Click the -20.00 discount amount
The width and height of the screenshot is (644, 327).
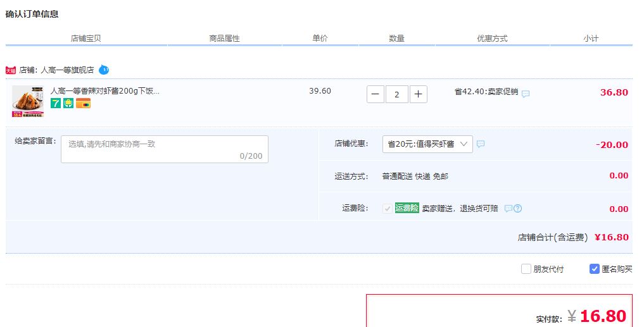612,145
